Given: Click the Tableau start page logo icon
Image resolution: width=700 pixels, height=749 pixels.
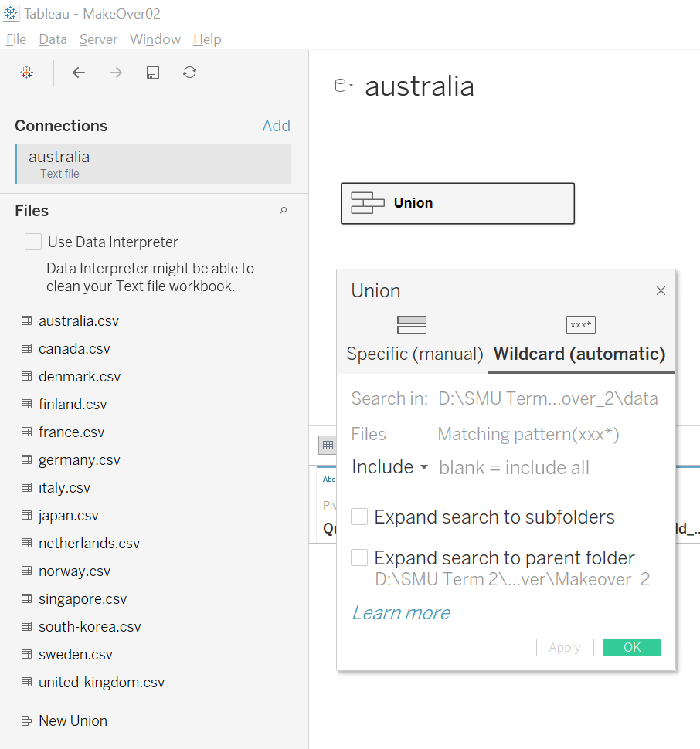Looking at the screenshot, I should point(27,73).
